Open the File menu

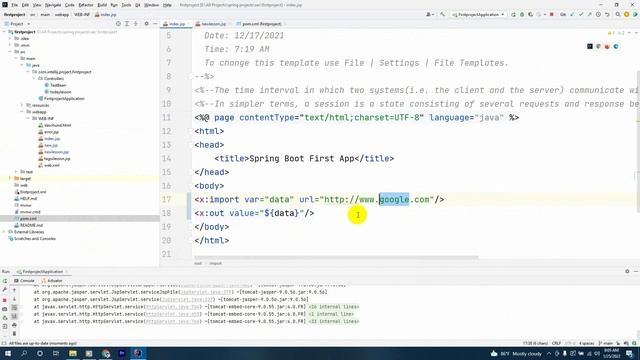coord(14,5)
